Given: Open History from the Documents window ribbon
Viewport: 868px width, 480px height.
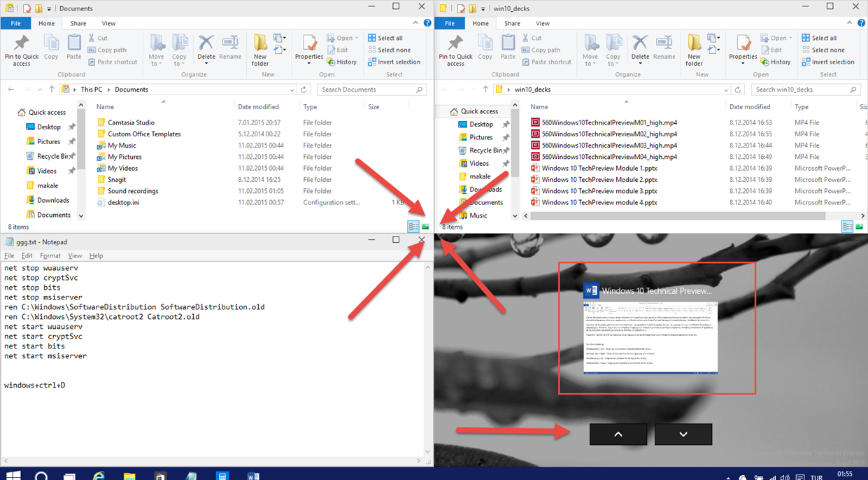Looking at the screenshot, I should pos(341,62).
